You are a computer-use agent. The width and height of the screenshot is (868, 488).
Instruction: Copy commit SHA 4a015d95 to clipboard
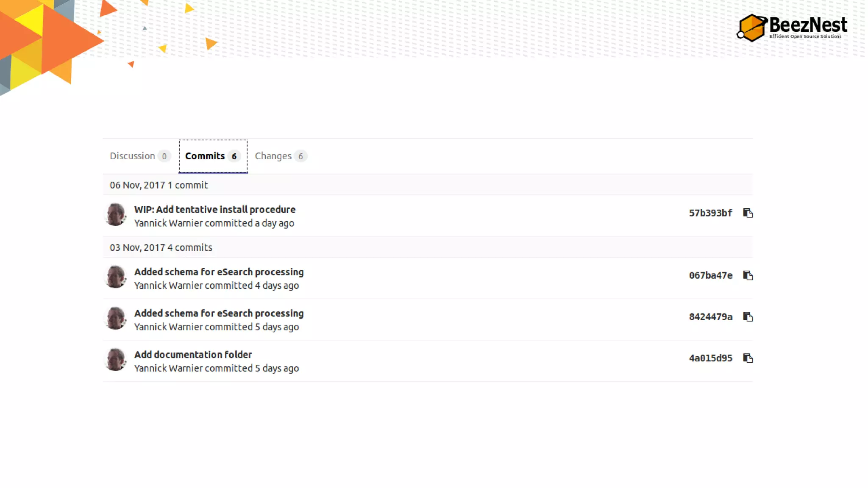pos(748,358)
